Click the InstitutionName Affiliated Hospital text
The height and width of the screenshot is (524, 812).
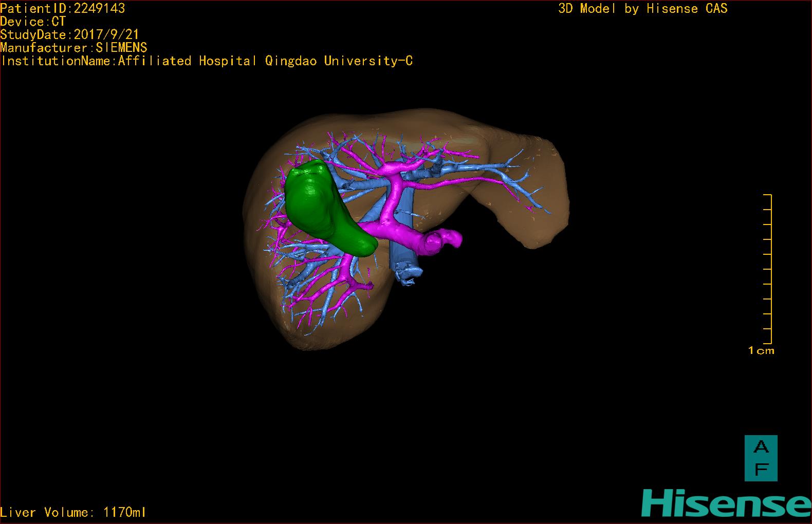[207, 61]
